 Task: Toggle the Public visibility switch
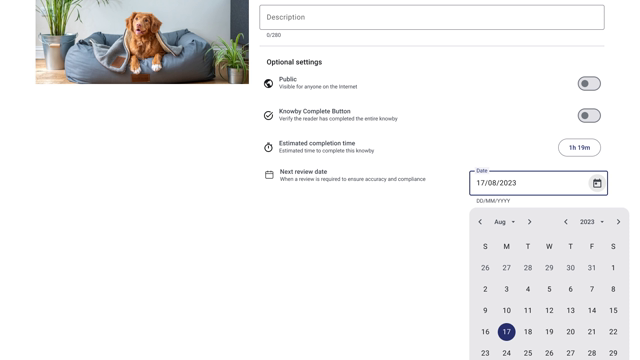click(x=589, y=84)
